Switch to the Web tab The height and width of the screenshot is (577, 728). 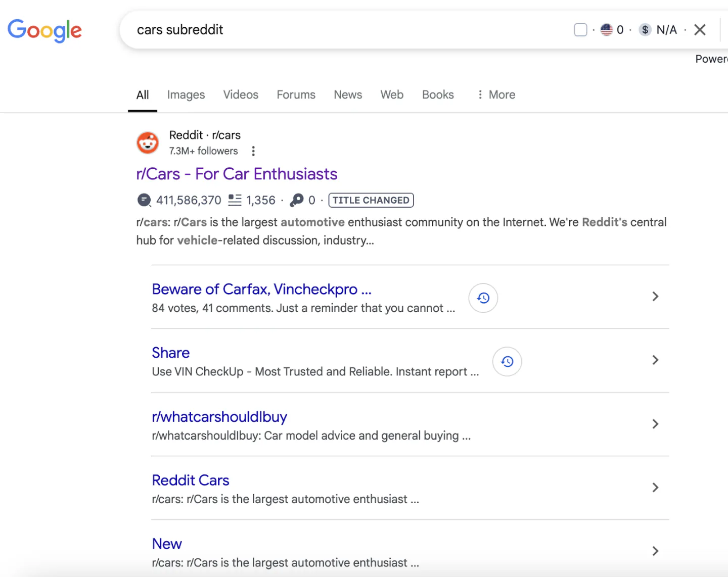pos(392,94)
